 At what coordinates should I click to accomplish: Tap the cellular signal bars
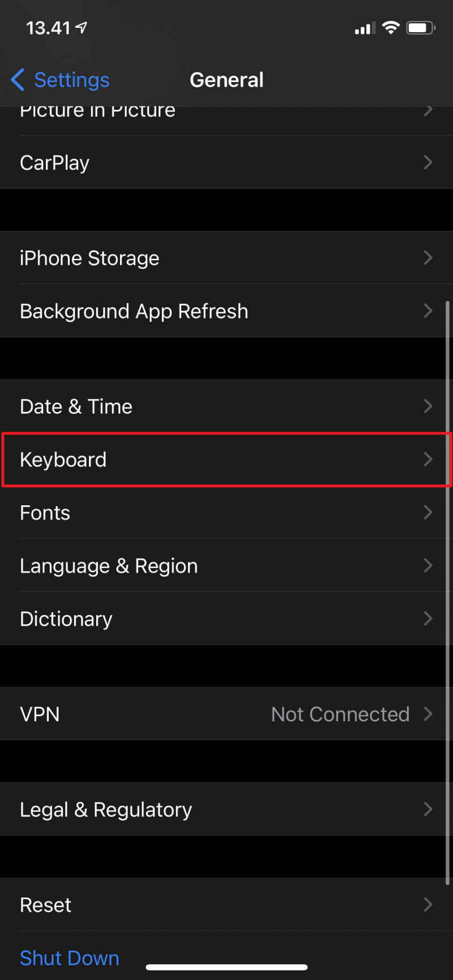tap(365, 28)
